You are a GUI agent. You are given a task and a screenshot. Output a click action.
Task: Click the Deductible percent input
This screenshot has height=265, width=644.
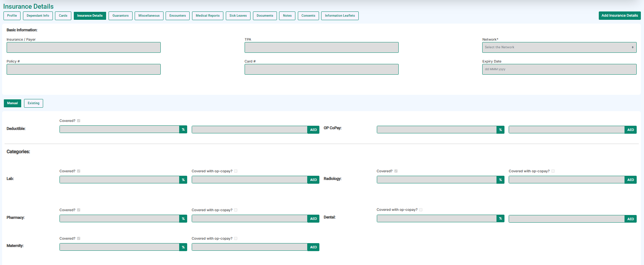click(x=119, y=130)
